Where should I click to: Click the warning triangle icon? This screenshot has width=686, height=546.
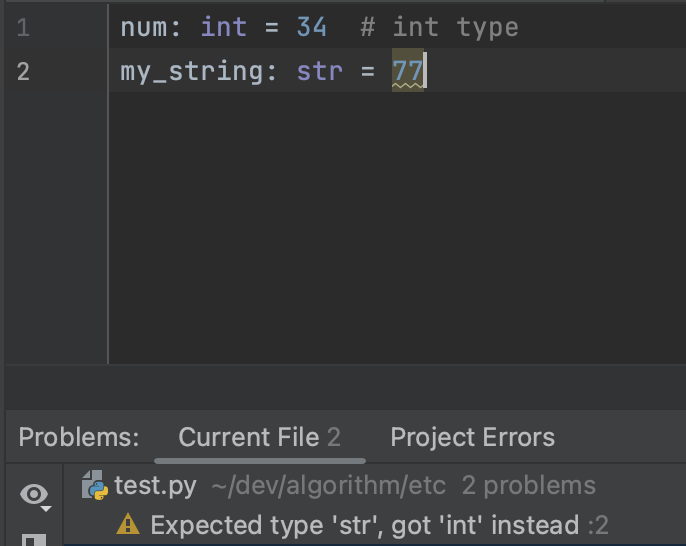[x=128, y=524]
